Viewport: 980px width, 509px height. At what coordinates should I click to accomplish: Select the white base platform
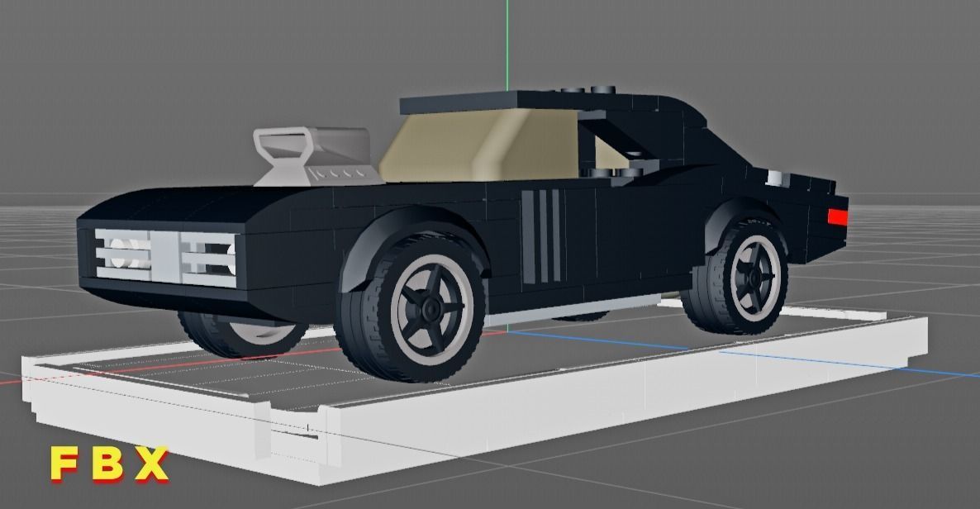click(475, 391)
